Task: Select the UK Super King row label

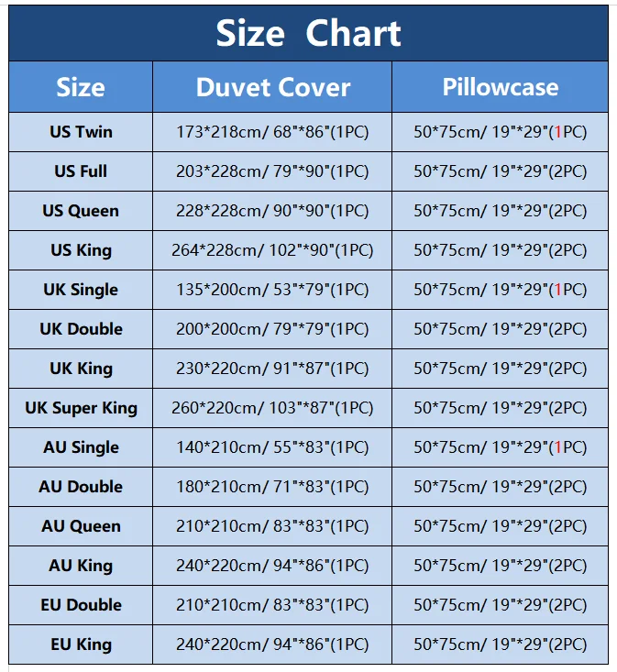Action: (x=81, y=408)
